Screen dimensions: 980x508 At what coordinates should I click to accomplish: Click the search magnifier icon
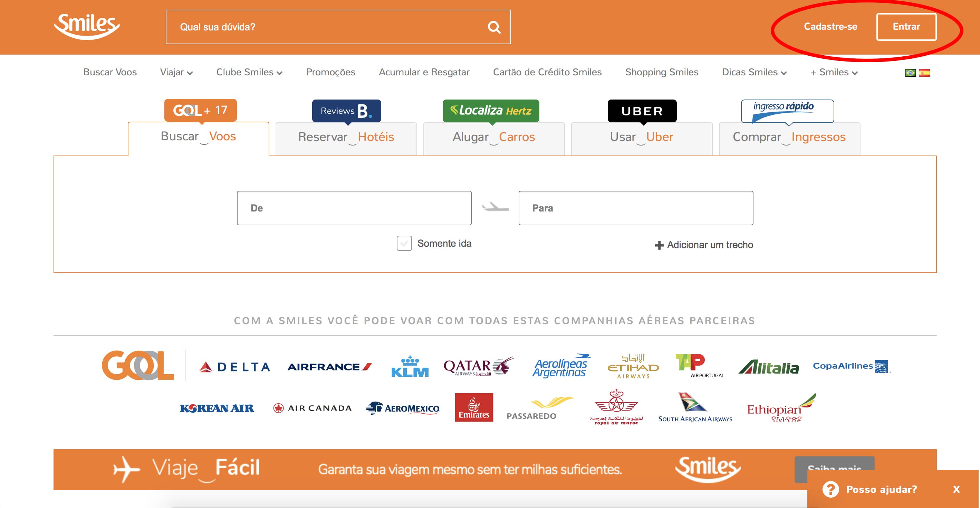click(494, 27)
